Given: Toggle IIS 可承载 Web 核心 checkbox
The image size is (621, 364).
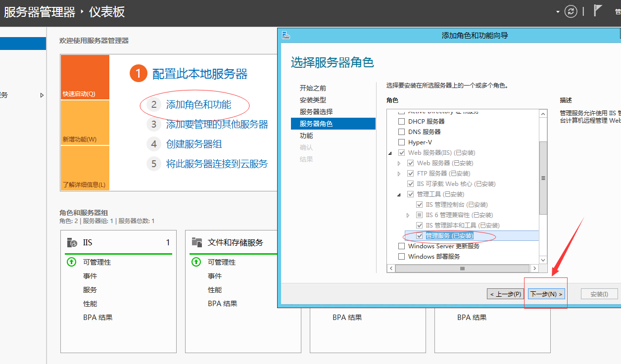Looking at the screenshot, I should click(411, 183).
